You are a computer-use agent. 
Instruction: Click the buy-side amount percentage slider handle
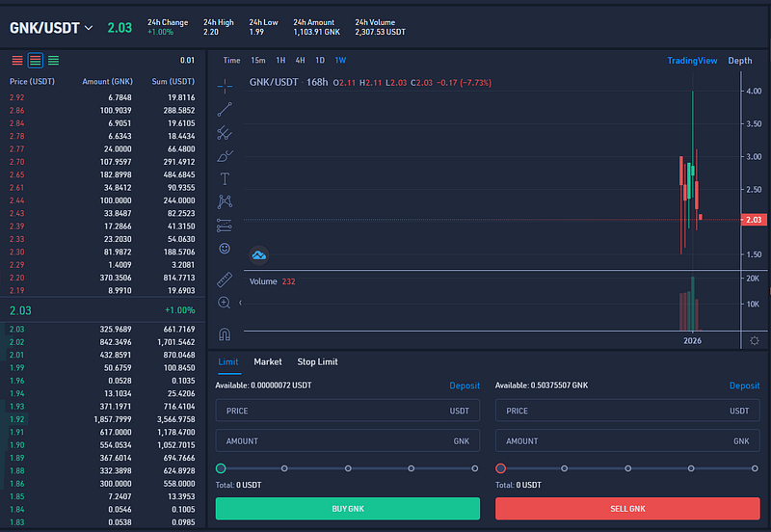click(221, 468)
